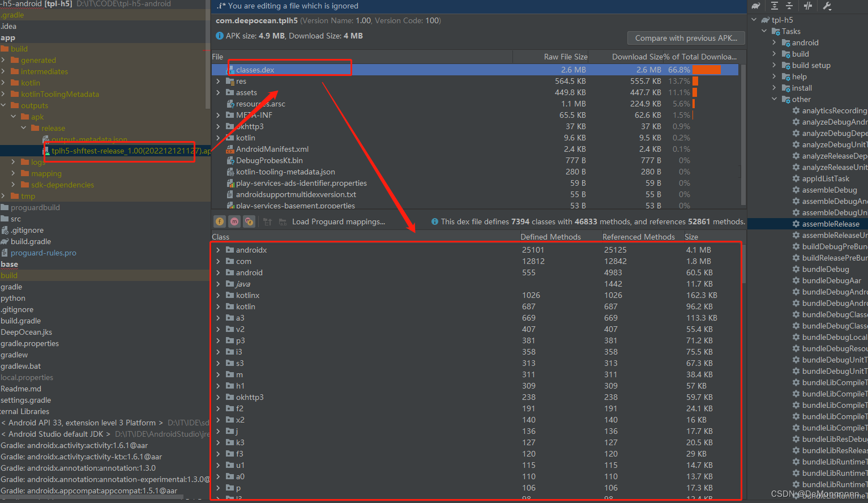868x503 pixels.
Task: Toggle show methods filter button
Action: click(234, 221)
